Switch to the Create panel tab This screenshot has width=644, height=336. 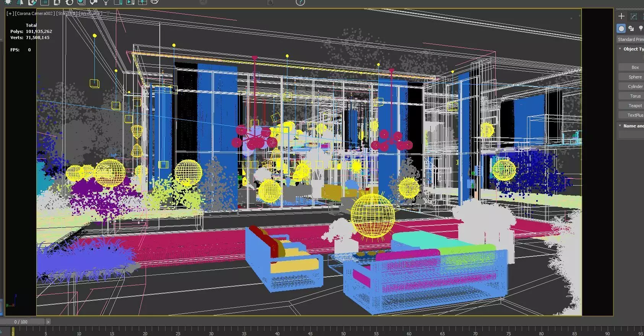[x=621, y=16]
